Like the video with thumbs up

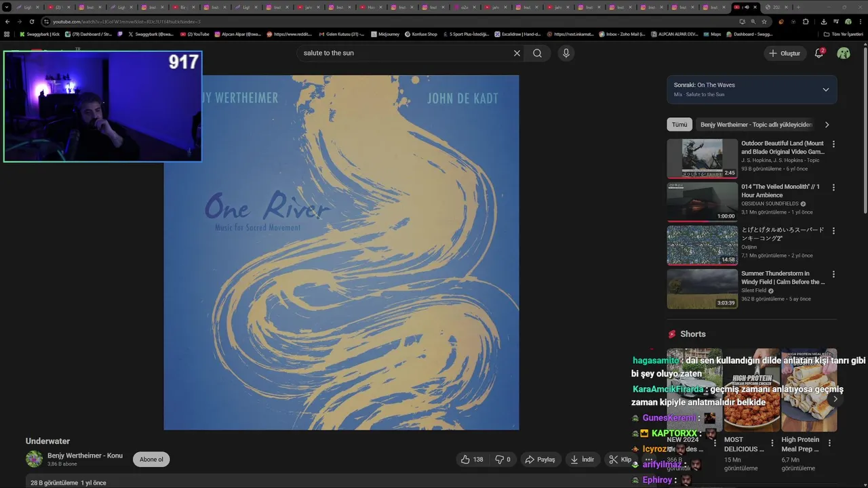coord(472,460)
